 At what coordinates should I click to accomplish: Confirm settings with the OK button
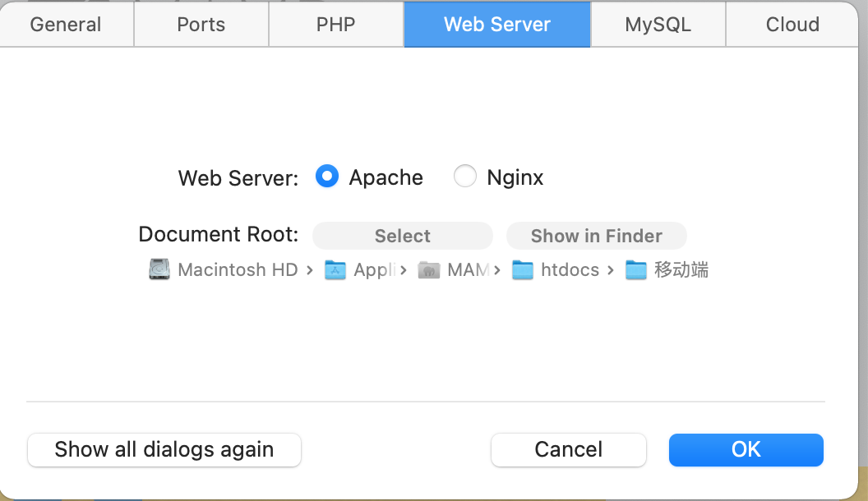click(x=746, y=449)
